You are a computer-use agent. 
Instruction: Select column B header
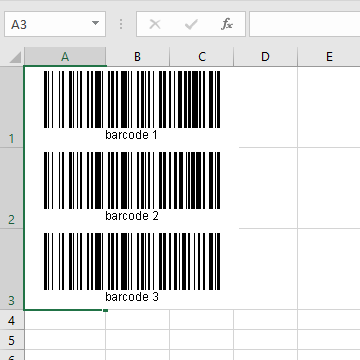[137, 57]
